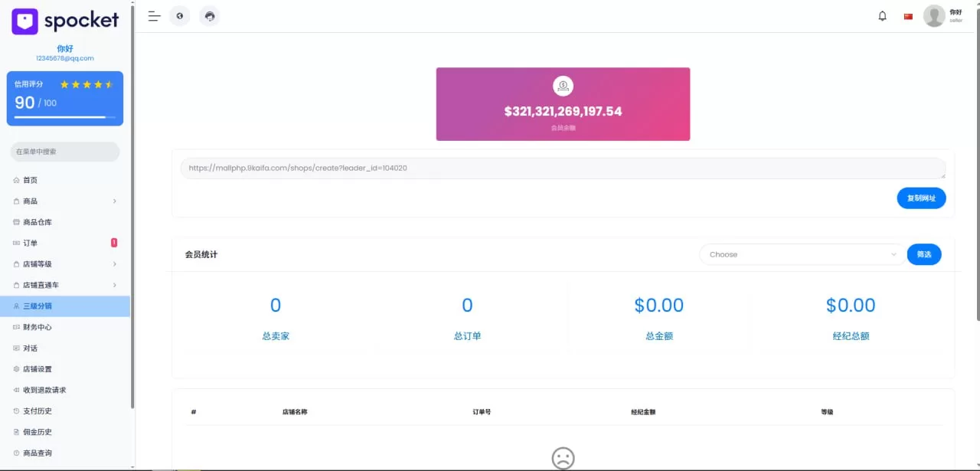980x471 pixels.
Task: Go to 首页 in sidebar
Action: pyautogui.click(x=31, y=181)
